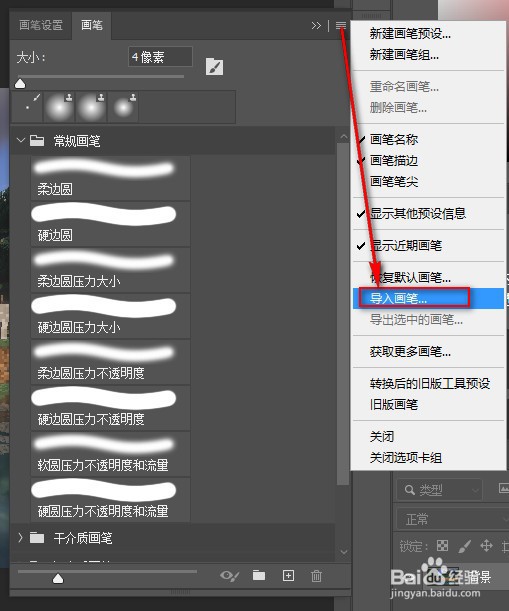Collapse the panel with the double-arrow icon
The height and width of the screenshot is (611, 509).
(x=316, y=26)
